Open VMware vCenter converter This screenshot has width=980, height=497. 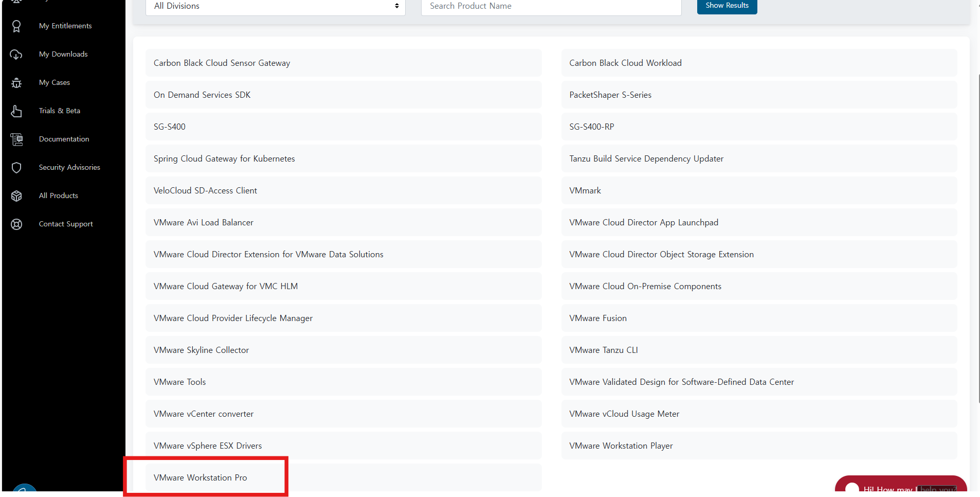[343, 414]
